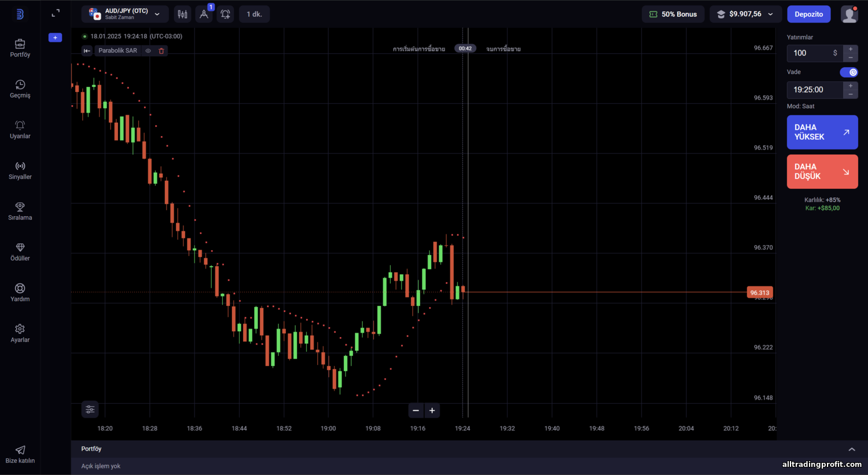Zoom out the chart with minus
The image size is (868, 475).
click(415, 411)
